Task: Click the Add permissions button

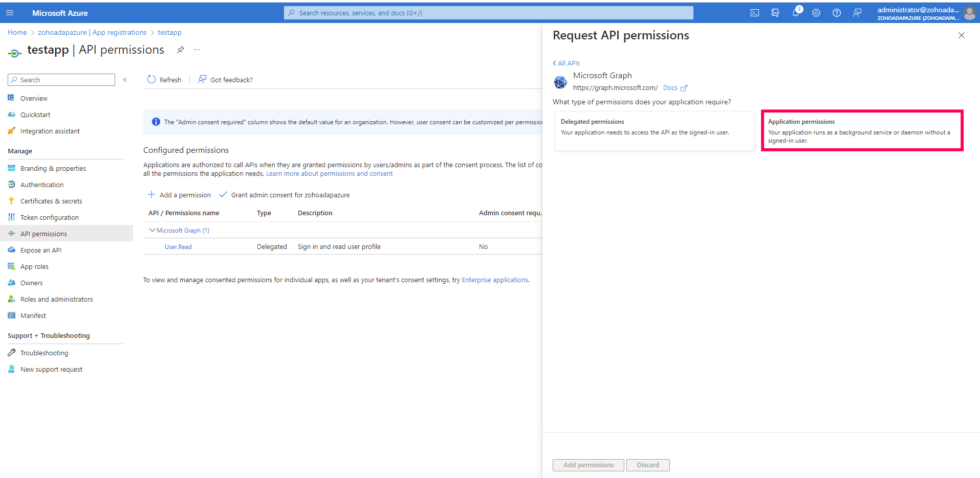Action: click(588, 465)
